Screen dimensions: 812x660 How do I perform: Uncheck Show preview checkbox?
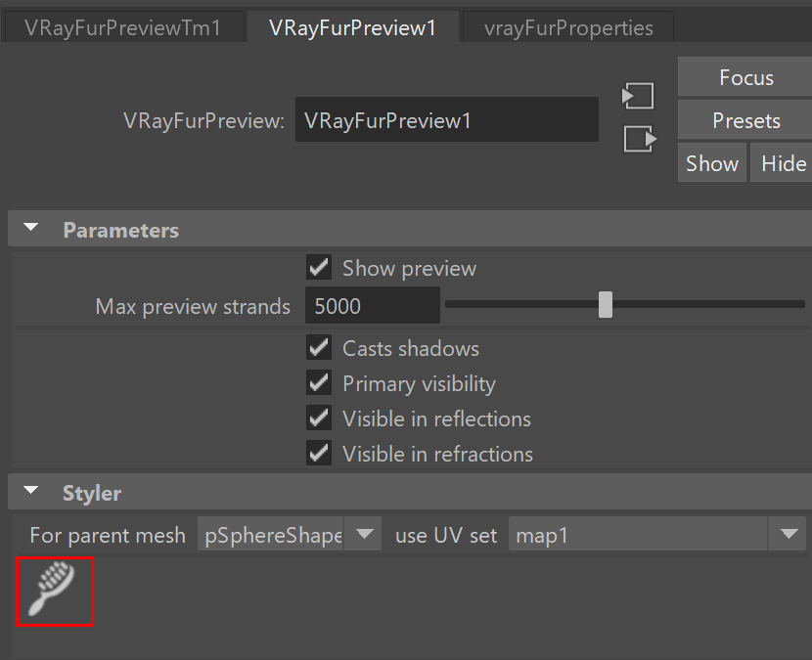[319, 268]
